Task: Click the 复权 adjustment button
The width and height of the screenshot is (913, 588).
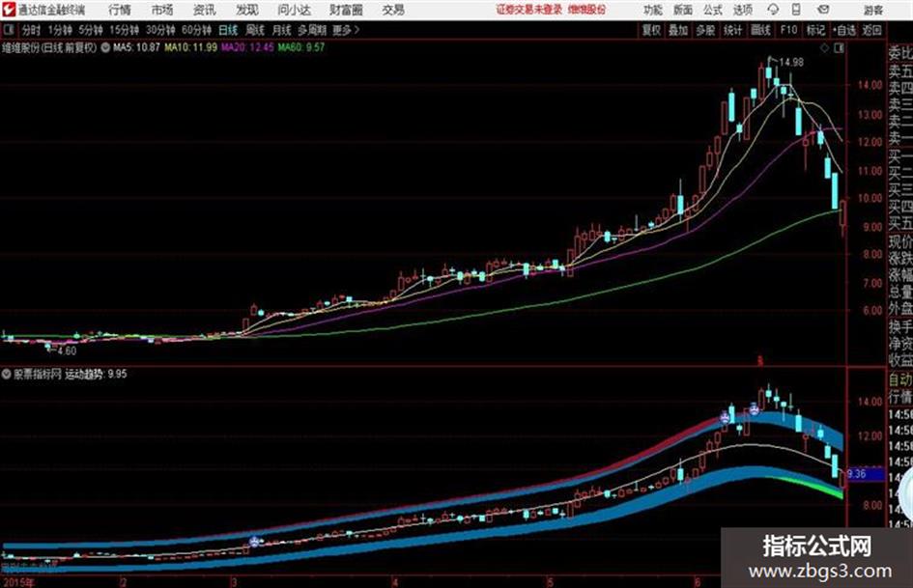Action: [x=651, y=30]
